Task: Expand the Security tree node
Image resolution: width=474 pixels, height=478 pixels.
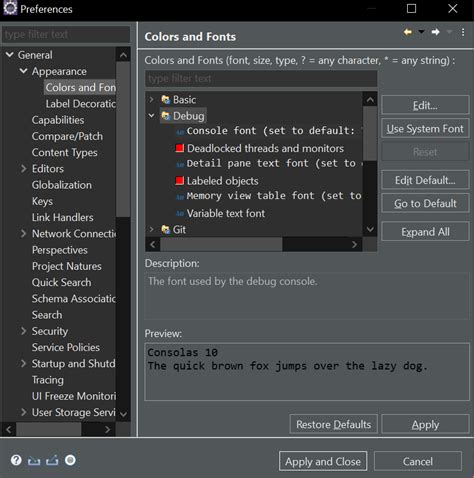Action: pos(23,331)
